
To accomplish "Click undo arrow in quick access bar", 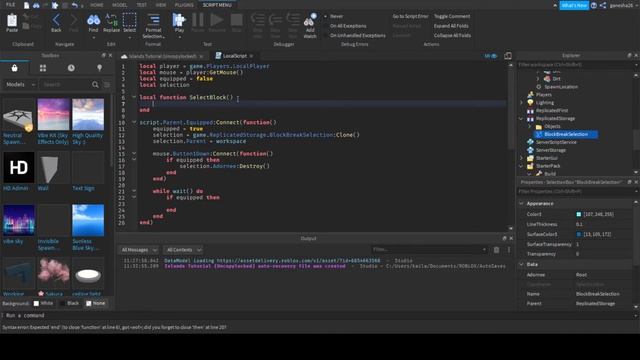I will 74,5.
